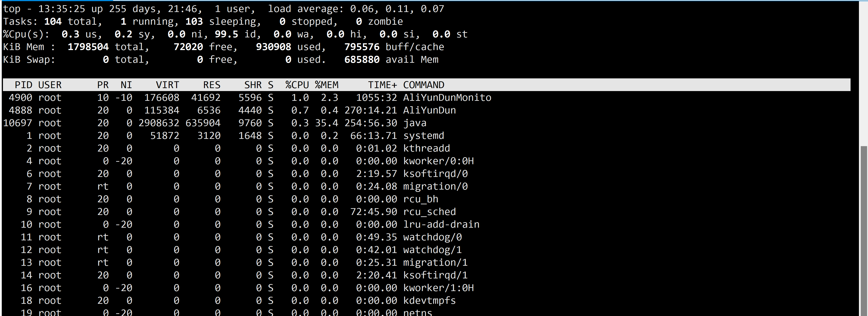868x316 pixels.
Task: Click the watchdog/1 process entry
Action: (432, 250)
